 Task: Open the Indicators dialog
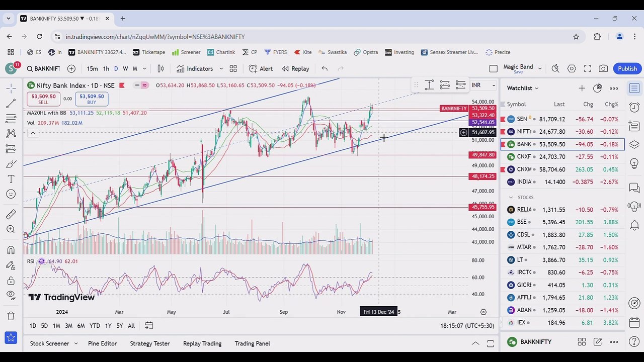point(195,69)
